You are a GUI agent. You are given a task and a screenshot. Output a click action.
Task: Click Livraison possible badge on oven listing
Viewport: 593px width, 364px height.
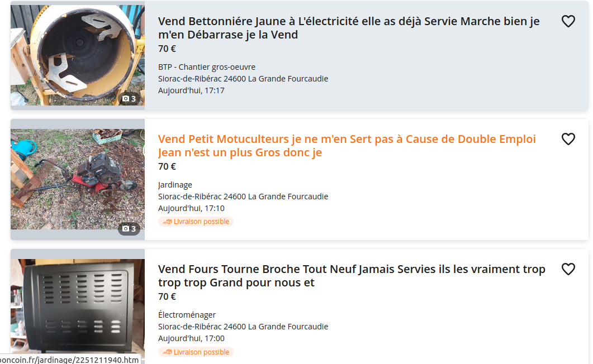click(x=196, y=352)
